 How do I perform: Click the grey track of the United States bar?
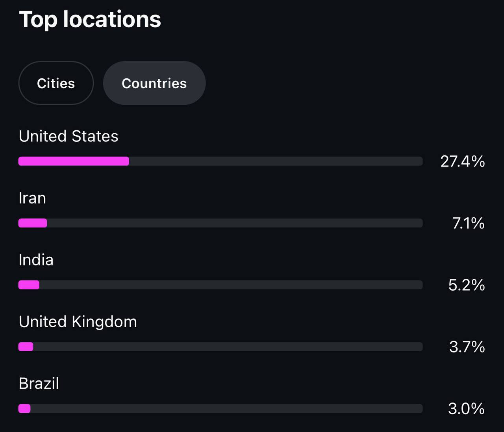276,161
